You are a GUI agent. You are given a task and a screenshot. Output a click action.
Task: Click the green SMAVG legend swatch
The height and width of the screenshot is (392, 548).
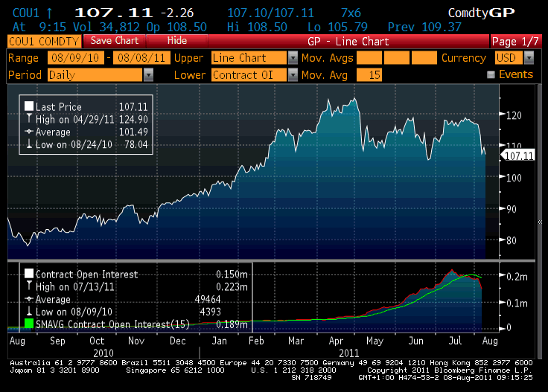(29, 324)
